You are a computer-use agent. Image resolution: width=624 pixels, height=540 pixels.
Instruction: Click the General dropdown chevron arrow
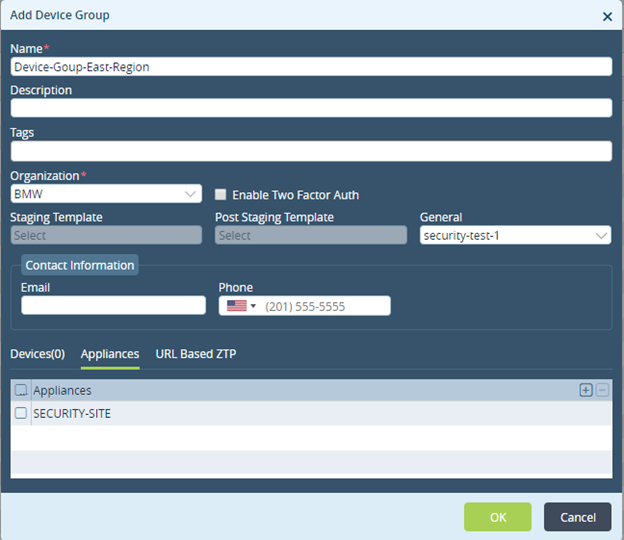tap(601, 236)
